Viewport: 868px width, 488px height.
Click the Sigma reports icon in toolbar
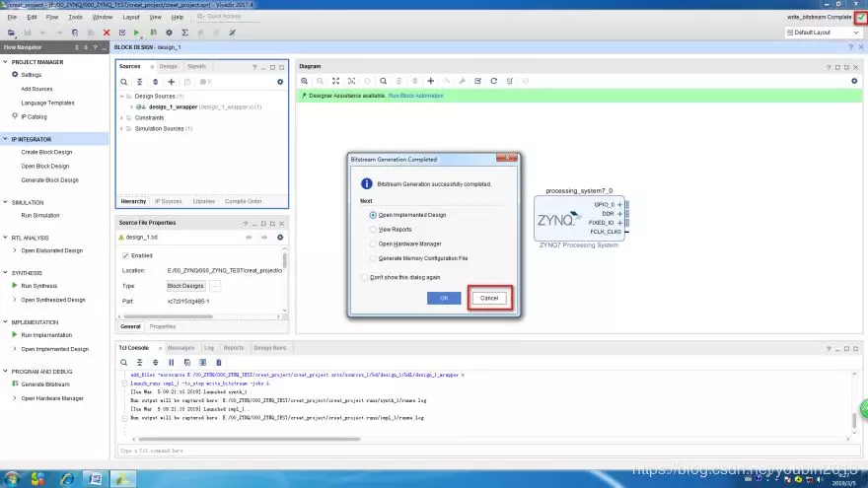pyautogui.click(x=184, y=33)
